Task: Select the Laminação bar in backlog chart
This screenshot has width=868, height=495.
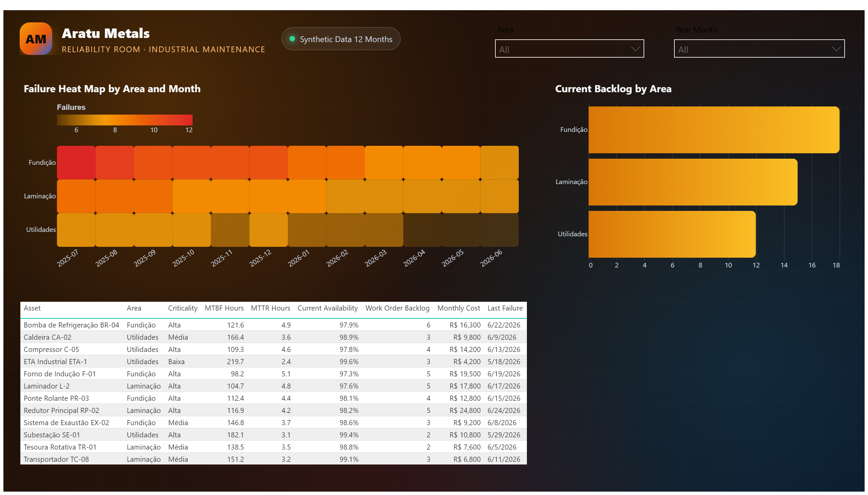Action: 693,182
